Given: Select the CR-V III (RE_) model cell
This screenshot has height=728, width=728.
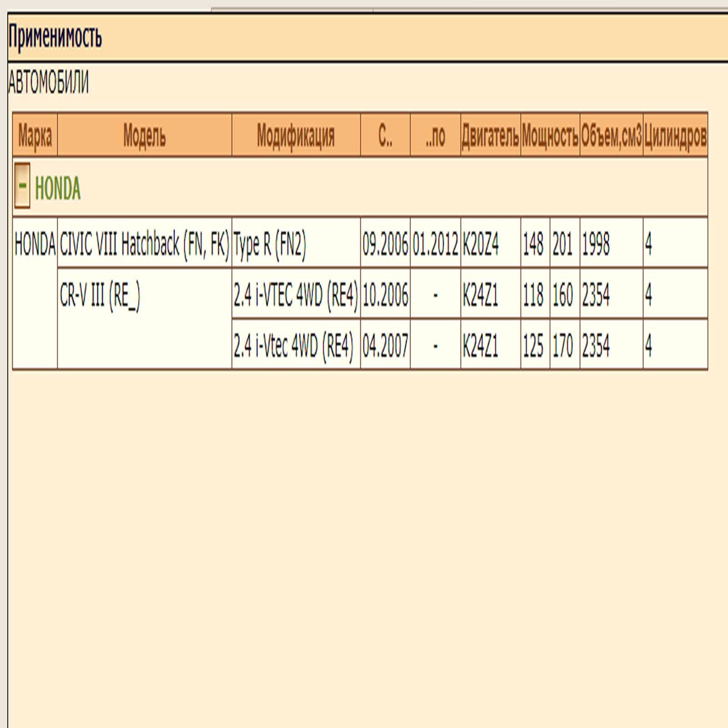Looking at the screenshot, I should [100, 295].
